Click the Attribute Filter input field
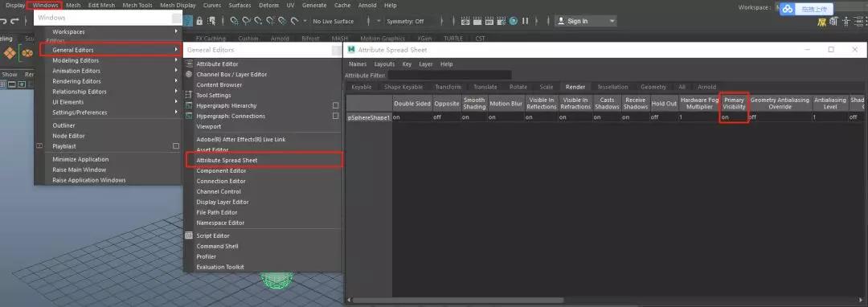The height and width of the screenshot is (307, 868). pyautogui.click(x=449, y=75)
